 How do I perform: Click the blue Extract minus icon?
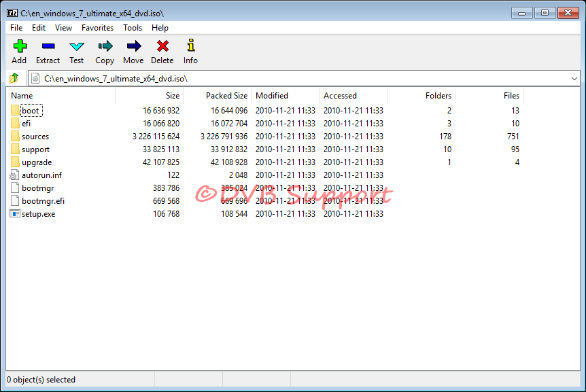point(48,46)
